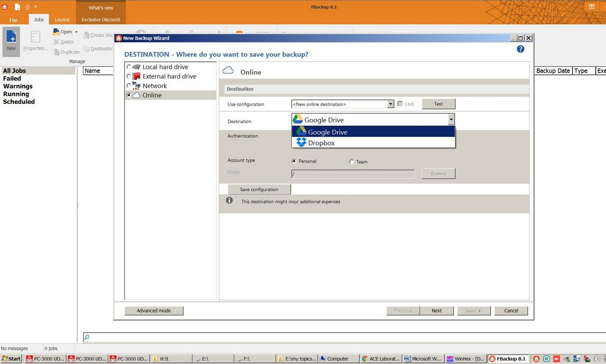The height and width of the screenshot is (364, 606).
Task: Click the Browse folder button
Action: (x=438, y=174)
